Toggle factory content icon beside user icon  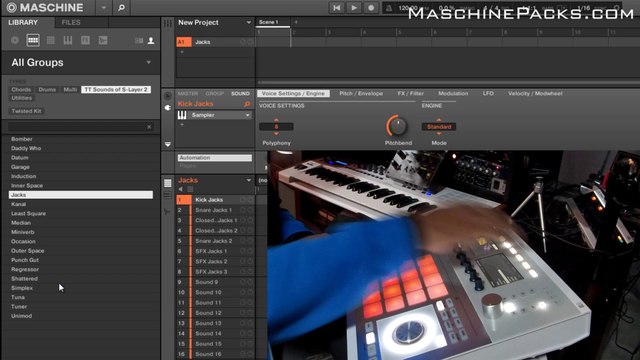click(139, 40)
